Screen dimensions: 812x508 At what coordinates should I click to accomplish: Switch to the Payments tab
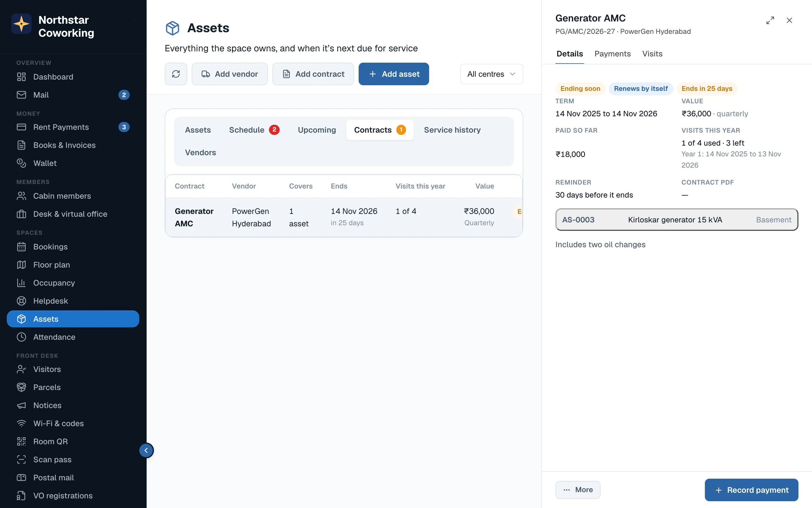pyautogui.click(x=612, y=54)
